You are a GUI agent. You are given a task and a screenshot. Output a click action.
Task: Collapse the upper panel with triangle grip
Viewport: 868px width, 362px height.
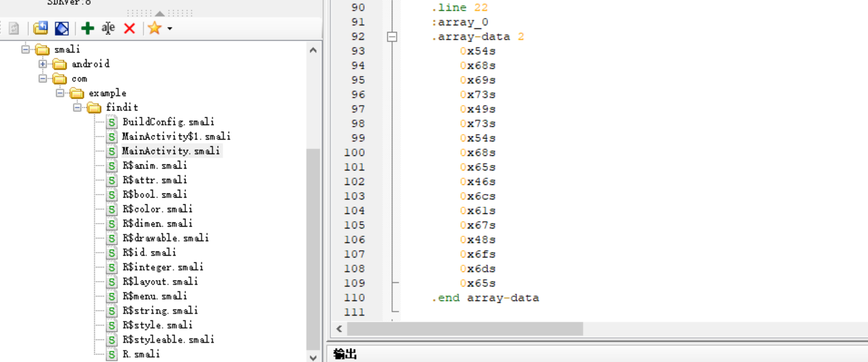point(160,13)
